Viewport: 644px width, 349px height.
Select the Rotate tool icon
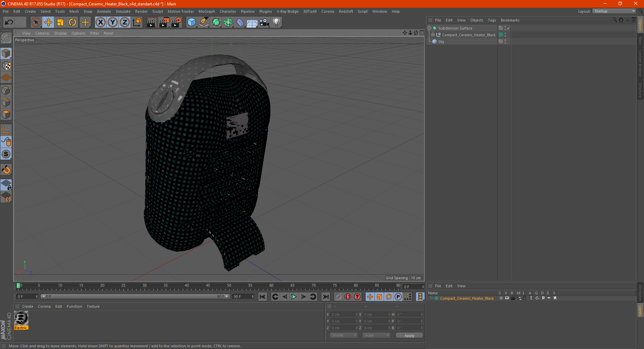[72, 22]
